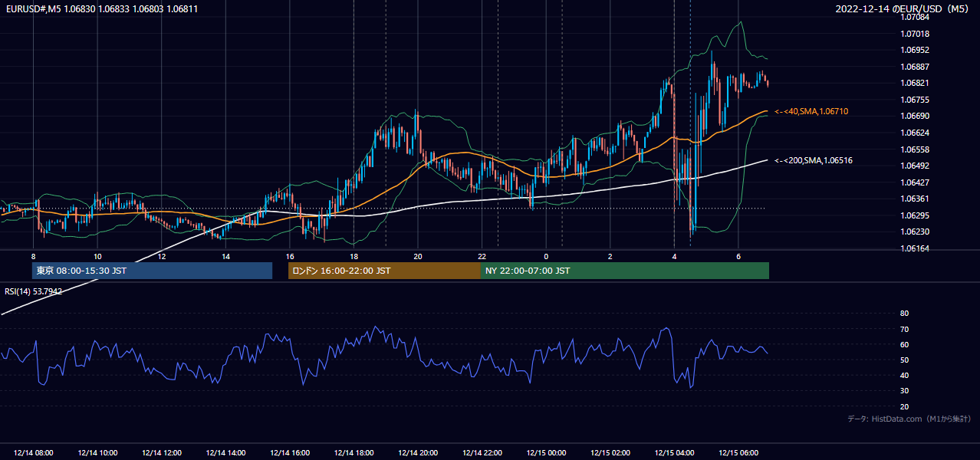The width and height of the screenshot is (980, 460).
Task: Click price axis label 1.06427
Action: (915, 182)
